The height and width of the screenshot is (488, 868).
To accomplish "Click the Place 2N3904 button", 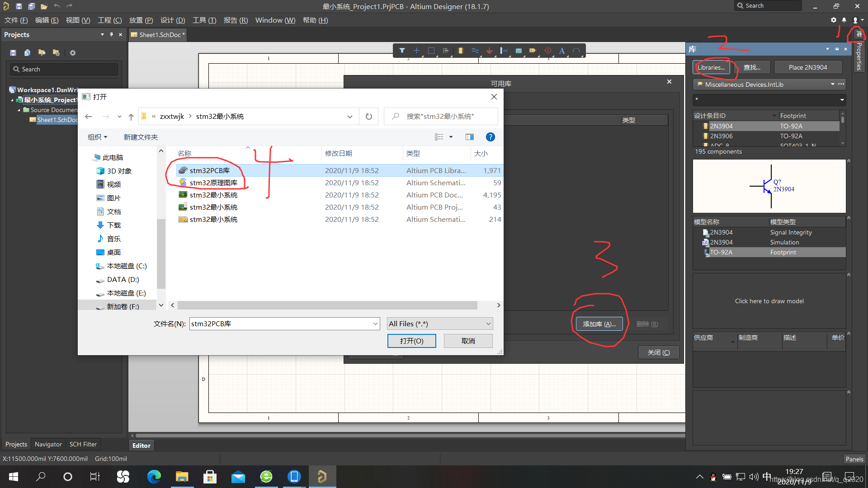I will click(808, 67).
